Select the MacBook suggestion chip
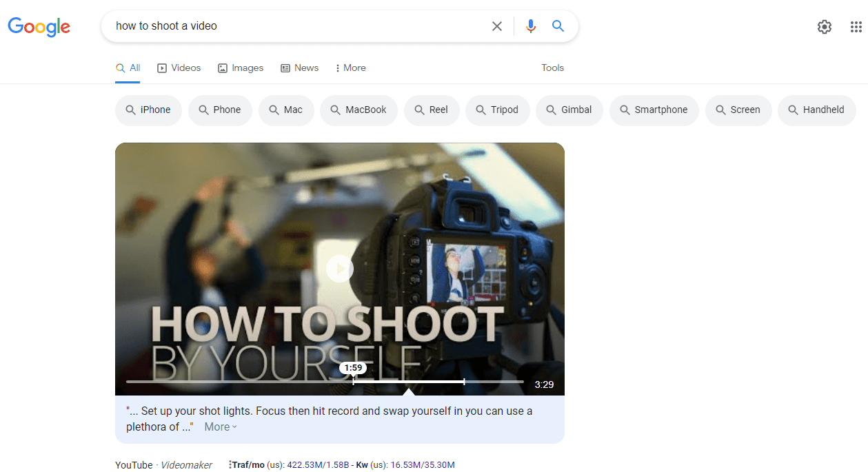The image size is (868, 472). 359,110
